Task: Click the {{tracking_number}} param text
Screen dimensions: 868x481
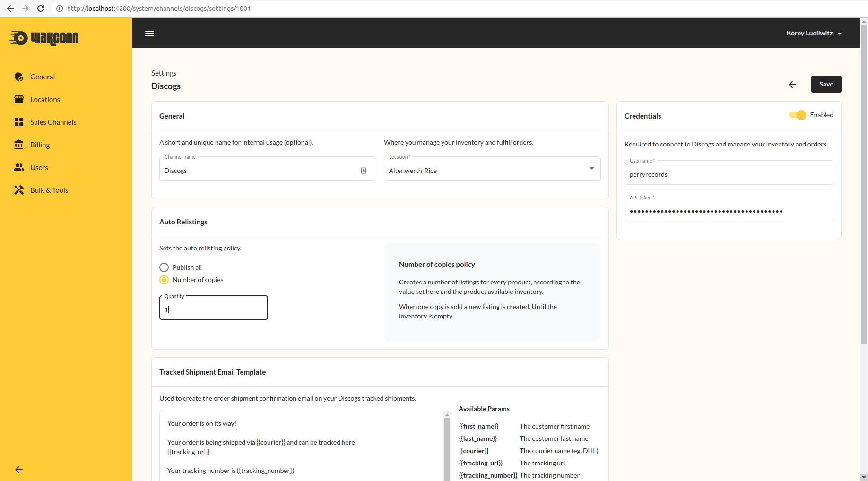Action: point(488,475)
